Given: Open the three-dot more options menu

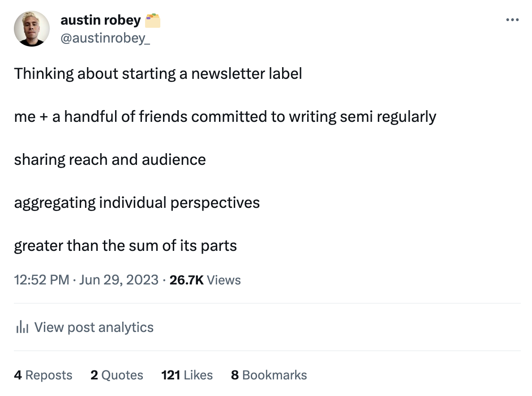Looking at the screenshot, I should (x=512, y=20).
